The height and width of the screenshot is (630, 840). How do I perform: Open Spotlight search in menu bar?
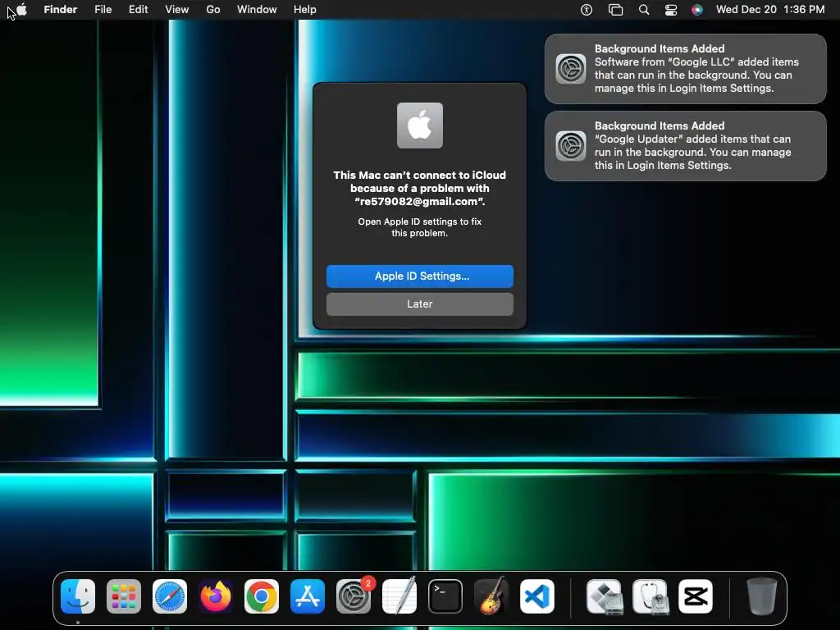[x=644, y=10]
